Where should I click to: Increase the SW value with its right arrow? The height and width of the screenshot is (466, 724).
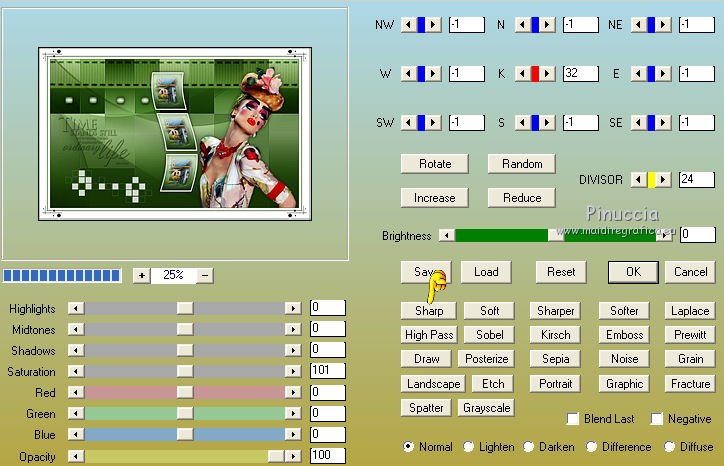pyautogui.click(x=433, y=122)
